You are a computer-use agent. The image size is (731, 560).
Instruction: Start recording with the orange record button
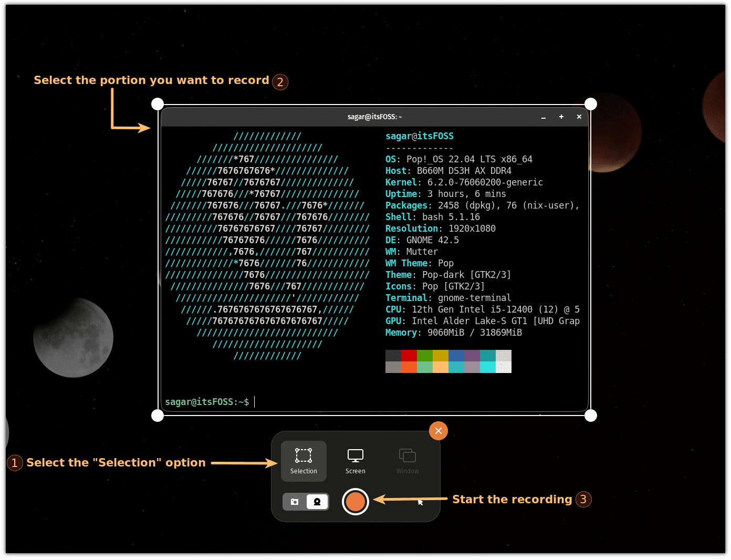356,502
